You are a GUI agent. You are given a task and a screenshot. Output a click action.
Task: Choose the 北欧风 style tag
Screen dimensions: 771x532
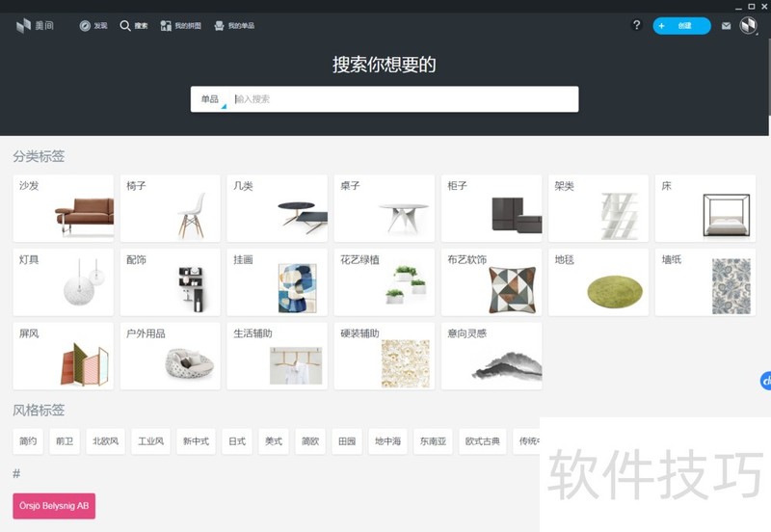[105, 441]
